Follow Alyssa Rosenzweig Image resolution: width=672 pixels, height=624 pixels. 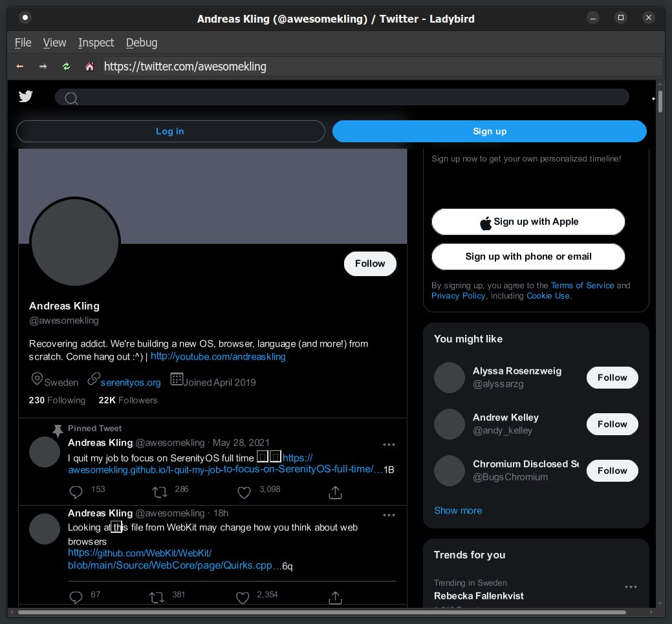[x=612, y=378]
